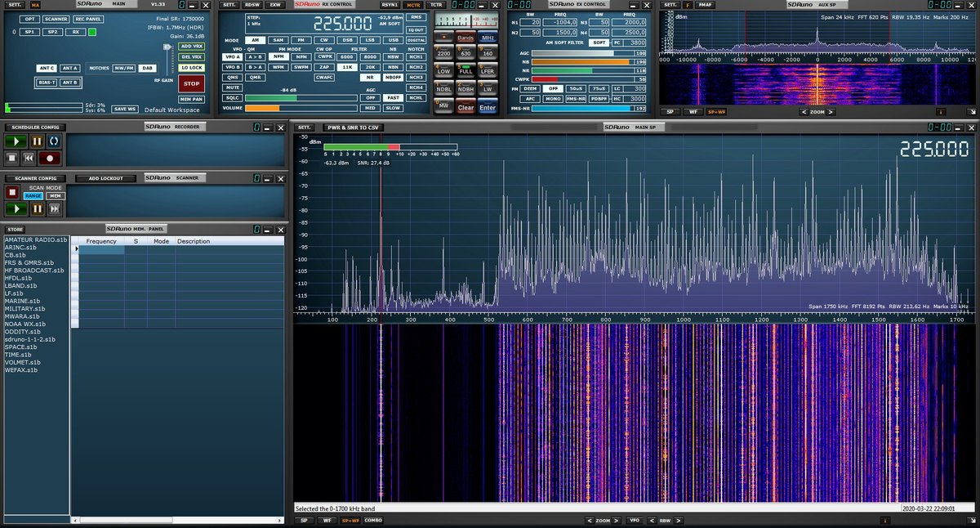Viewport: 980px width, 528px height.
Task: Zoom out using the Aux SP left arrow
Action: tap(804, 111)
